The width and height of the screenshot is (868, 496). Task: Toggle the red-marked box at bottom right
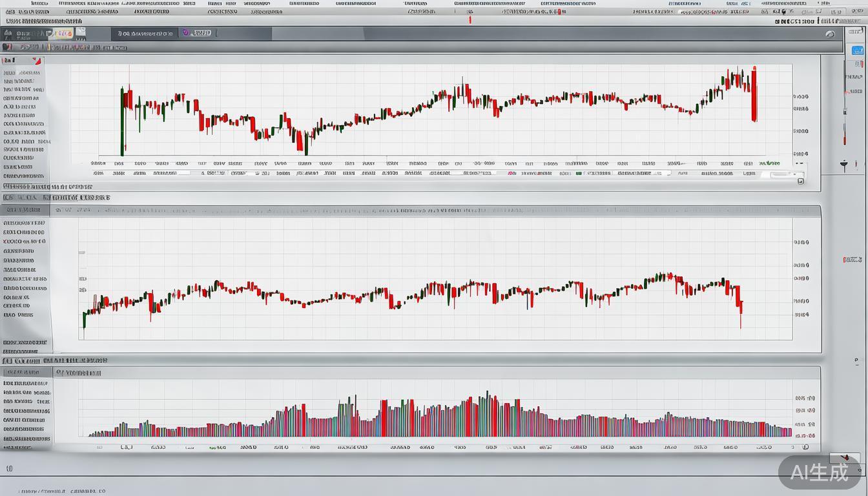click(846, 457)
